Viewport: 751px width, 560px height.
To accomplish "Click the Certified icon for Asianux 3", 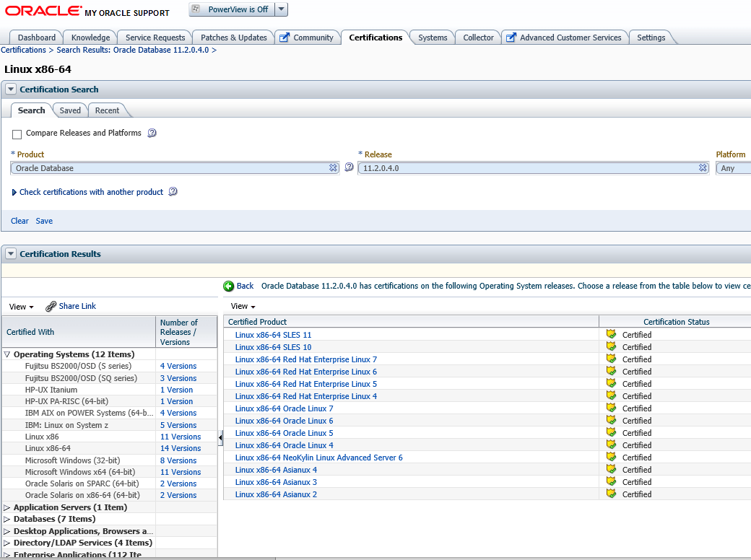I will tap(611, 481).
